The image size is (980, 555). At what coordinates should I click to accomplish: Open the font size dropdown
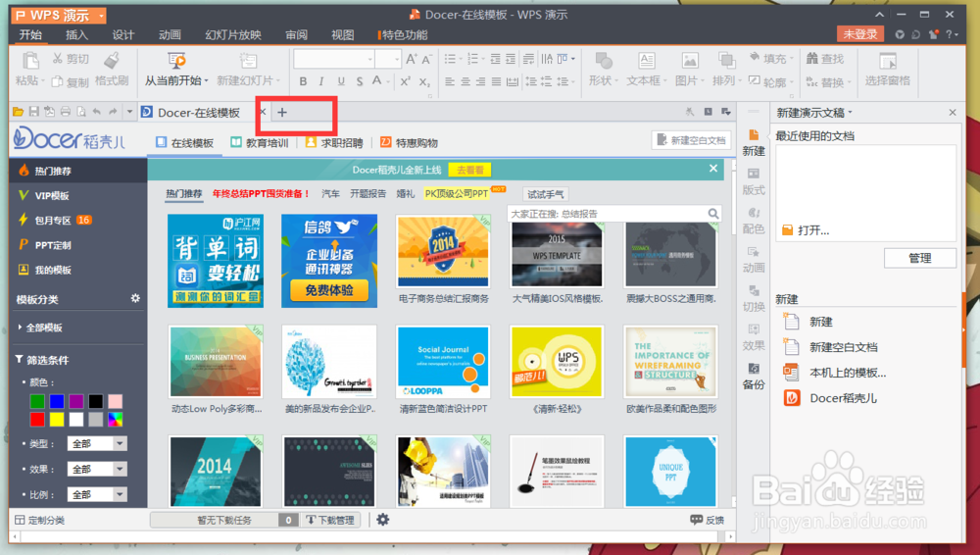click(x=396, y=60)
